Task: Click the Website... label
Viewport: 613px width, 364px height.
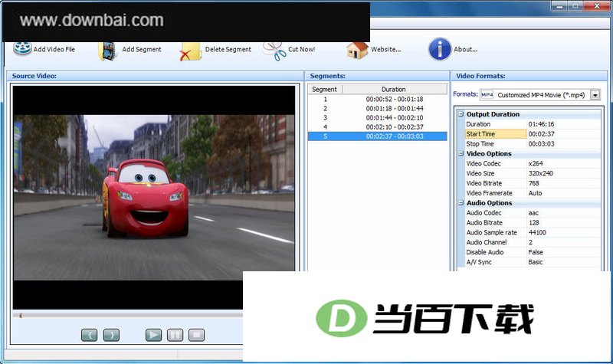Action: [x=386, y=49]
